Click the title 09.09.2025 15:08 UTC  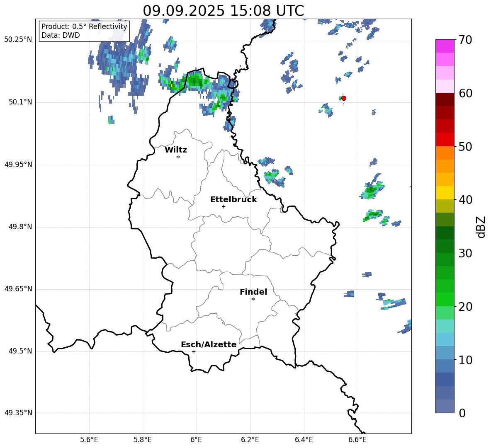pyautogui.click(x=224, y=11)
